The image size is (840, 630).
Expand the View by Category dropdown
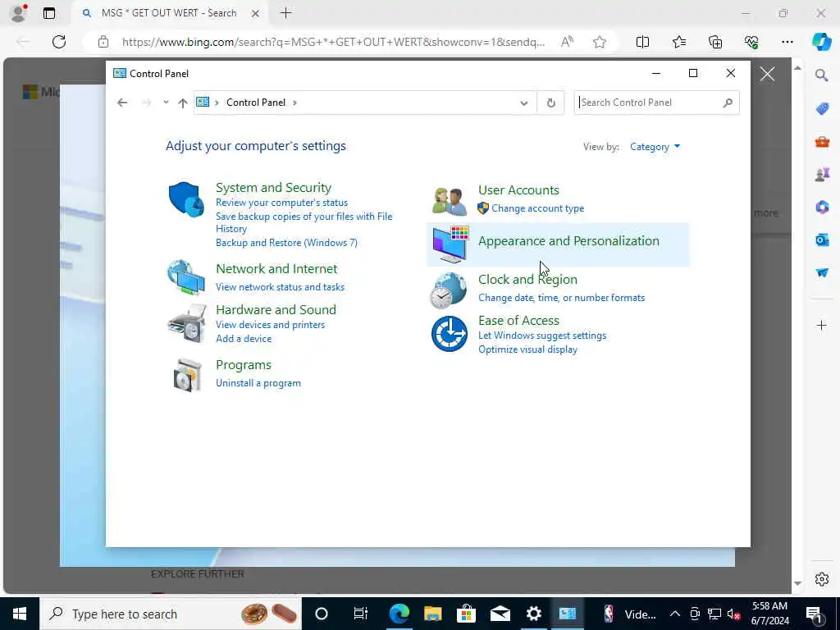(x=655, y=147)
